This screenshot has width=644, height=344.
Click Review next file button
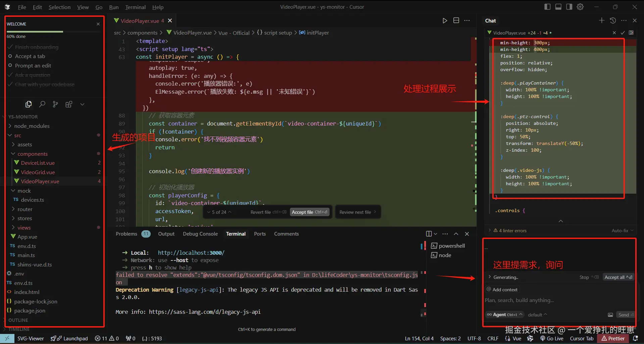[x=358, y=212]
